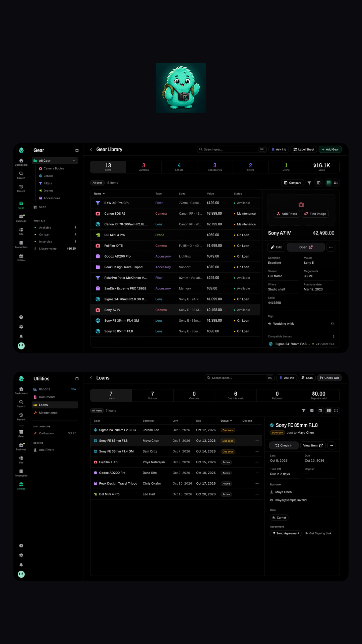Select the Canon EOS R5 row
362x644 pixels.
tap(175, 214)
